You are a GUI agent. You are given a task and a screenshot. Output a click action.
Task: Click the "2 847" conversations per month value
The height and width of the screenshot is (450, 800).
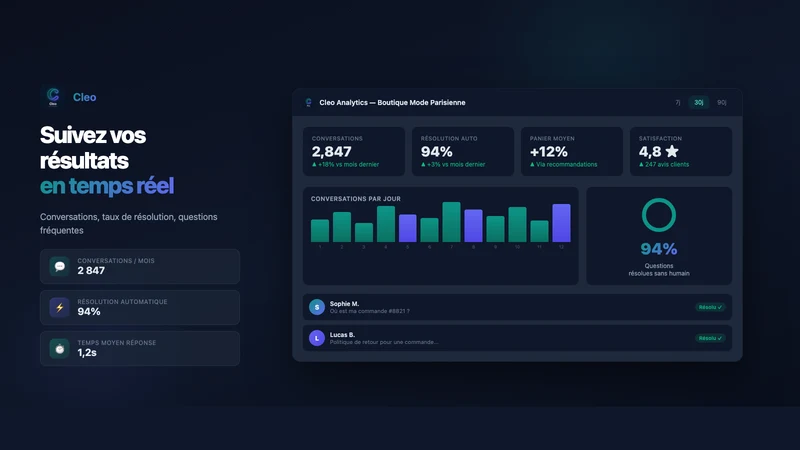pos(91,270)
